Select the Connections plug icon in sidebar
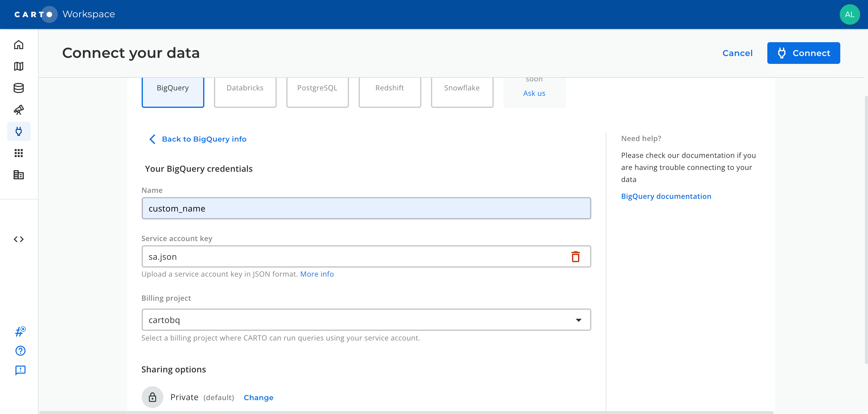The width and height of the screenshot is (868, 414). (19, 131)
